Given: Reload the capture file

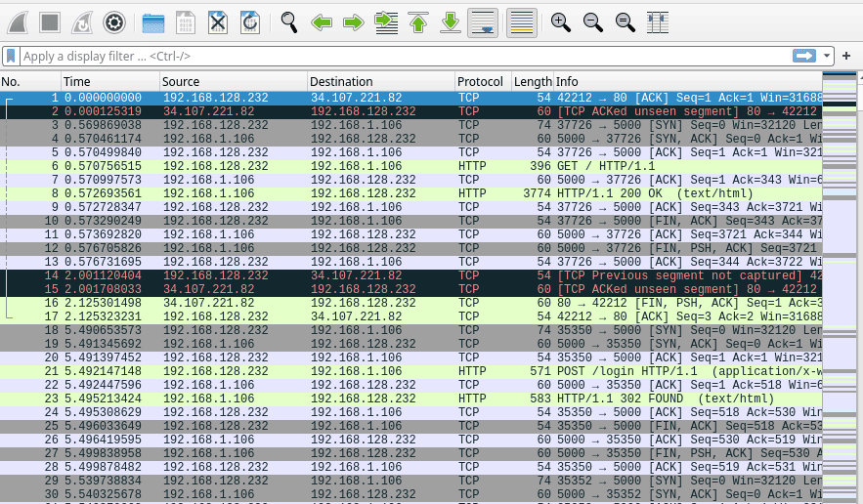Looking at the screenshot, I should click(x=250, y=21).
